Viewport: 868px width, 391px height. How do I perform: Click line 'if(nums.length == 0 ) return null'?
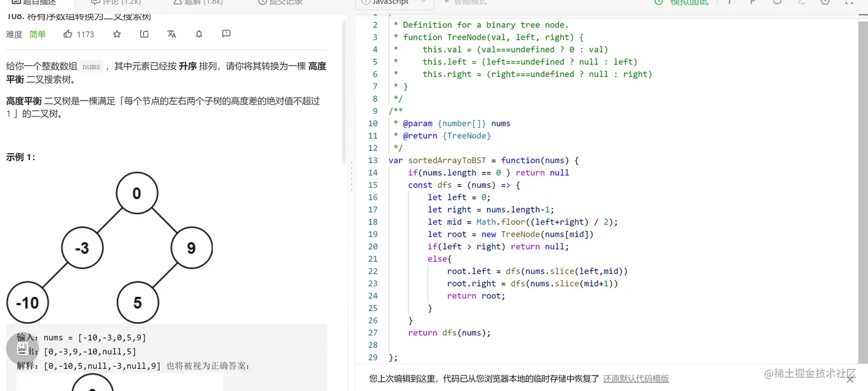(x=489, y=172)
